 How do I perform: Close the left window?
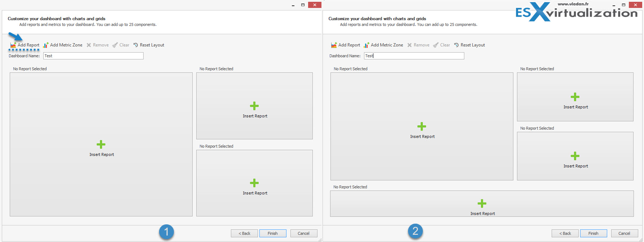315,5
